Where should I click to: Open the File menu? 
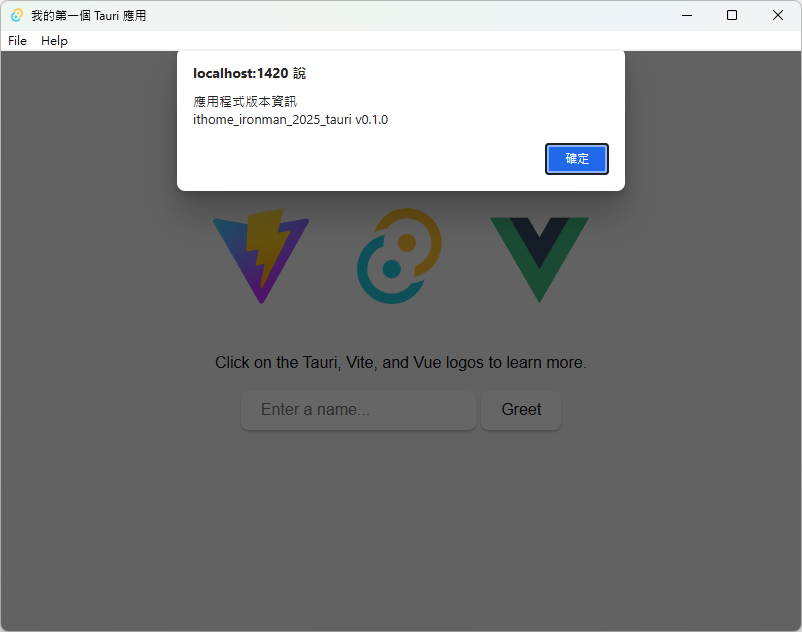point(17,40)
